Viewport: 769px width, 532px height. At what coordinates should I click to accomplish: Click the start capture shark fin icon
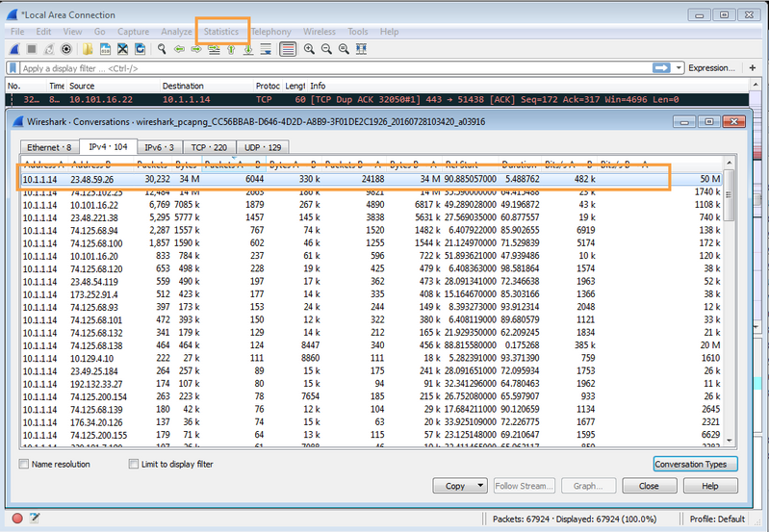point(14,49)
